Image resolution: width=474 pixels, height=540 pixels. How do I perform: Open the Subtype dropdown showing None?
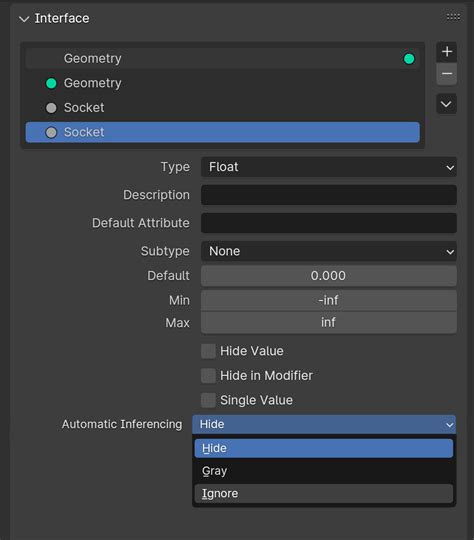[329, 251]
